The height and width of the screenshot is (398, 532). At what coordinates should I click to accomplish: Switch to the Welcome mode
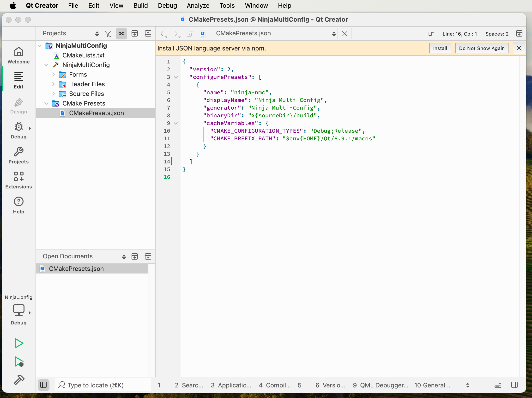pos(18,55)
